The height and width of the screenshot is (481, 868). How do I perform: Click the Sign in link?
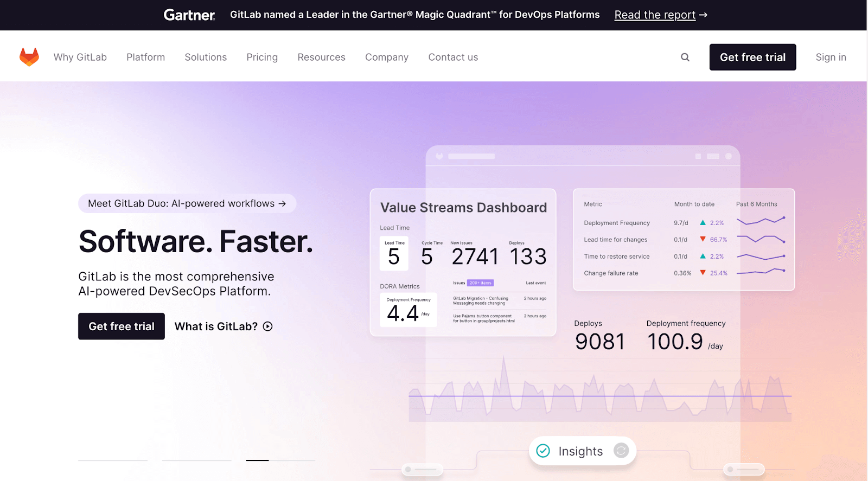pyautogui.click(x=831, y=57)
